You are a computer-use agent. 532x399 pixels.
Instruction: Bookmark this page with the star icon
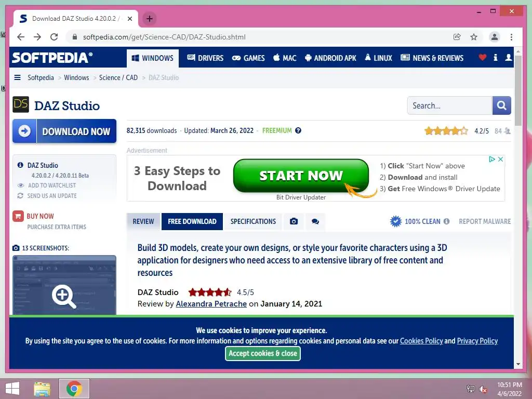click(x=474, y=37)
